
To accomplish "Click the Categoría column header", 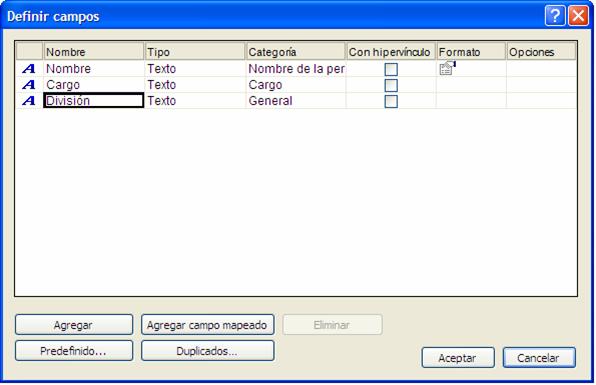I will click(295, 52).
